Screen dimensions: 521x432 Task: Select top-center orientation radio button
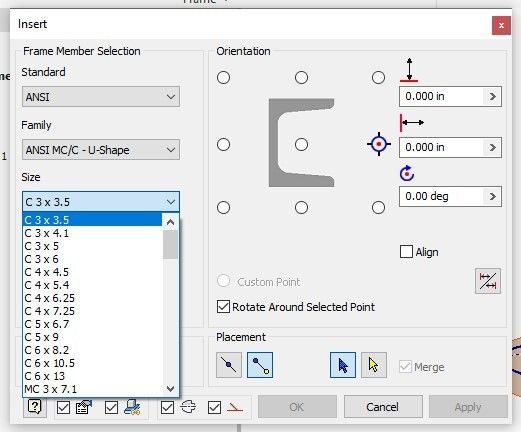[301, 78]
